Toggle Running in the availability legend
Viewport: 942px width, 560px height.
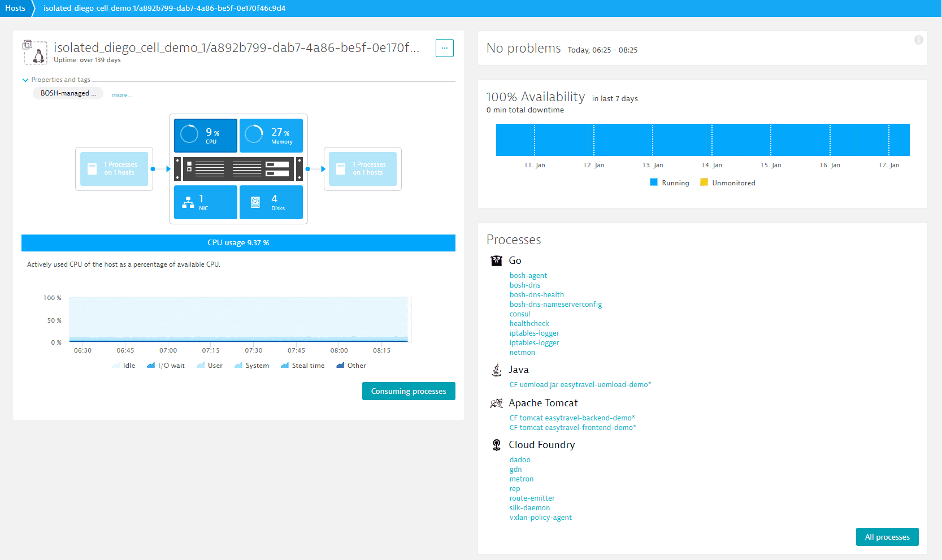(670, 183)
